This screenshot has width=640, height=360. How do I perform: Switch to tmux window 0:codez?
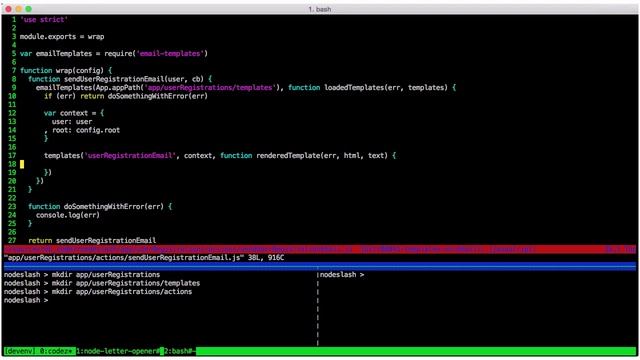pos(56,351)
